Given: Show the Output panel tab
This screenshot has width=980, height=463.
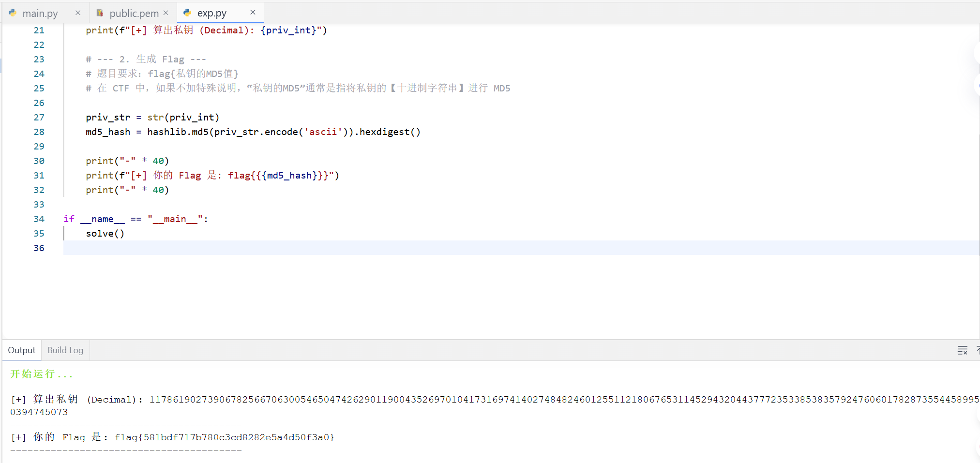Looking at the screenshot, I should click(22, 350).
